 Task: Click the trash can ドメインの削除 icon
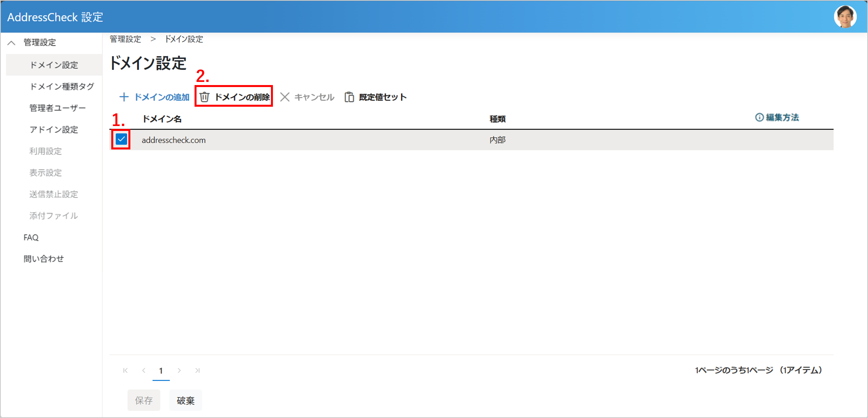point(204,97)
